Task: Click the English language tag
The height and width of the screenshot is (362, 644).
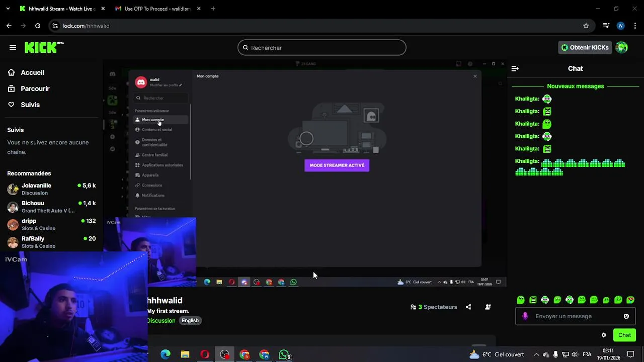Action: point(190,320)
